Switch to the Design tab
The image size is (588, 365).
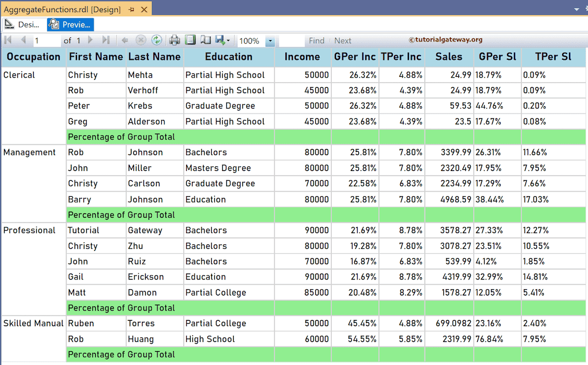[23, 24]
